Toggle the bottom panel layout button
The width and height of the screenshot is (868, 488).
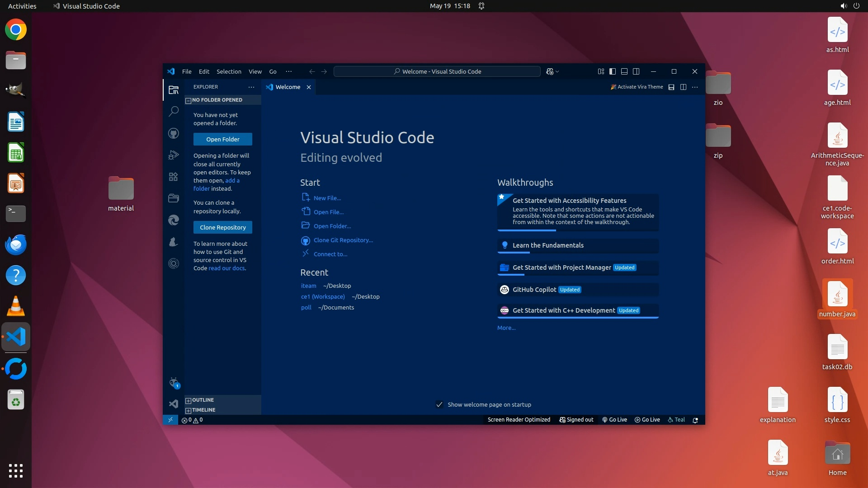point(624,71)
